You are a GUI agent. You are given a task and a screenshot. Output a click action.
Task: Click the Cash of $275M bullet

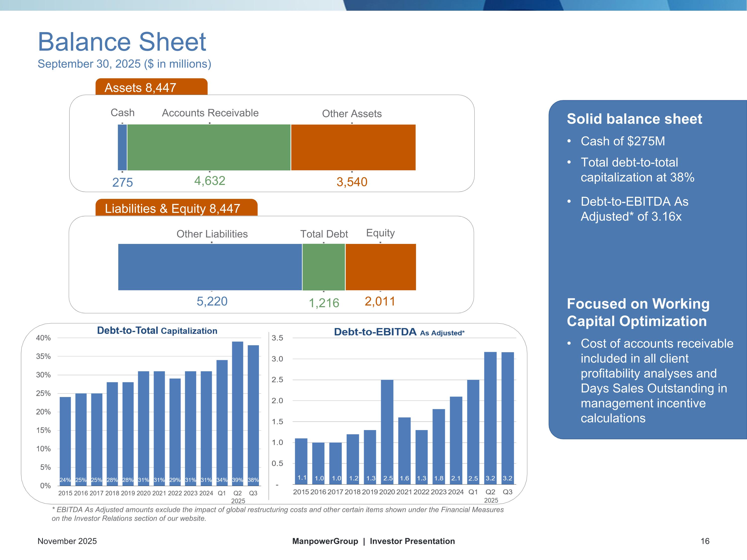tap(622, 141)
